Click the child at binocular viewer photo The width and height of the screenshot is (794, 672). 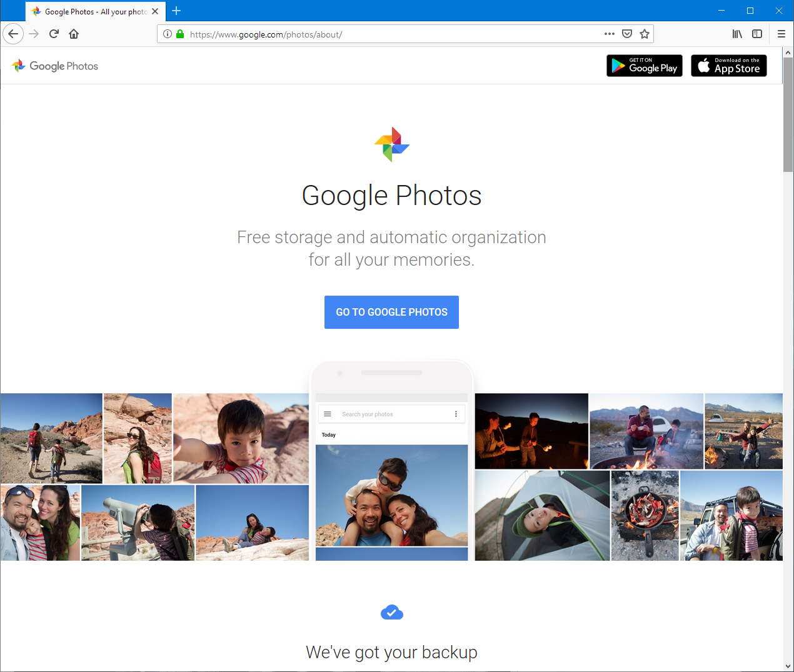coord(138,523)
